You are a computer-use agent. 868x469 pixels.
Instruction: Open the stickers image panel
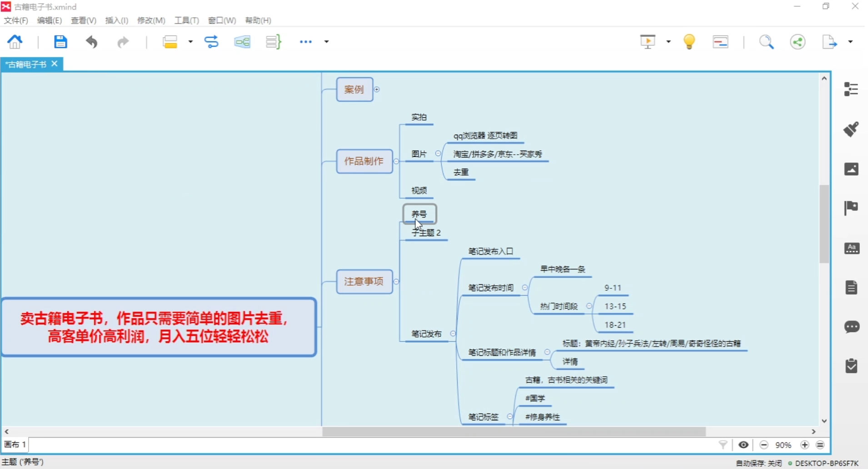pyautogui.click(x=851, y=169)
